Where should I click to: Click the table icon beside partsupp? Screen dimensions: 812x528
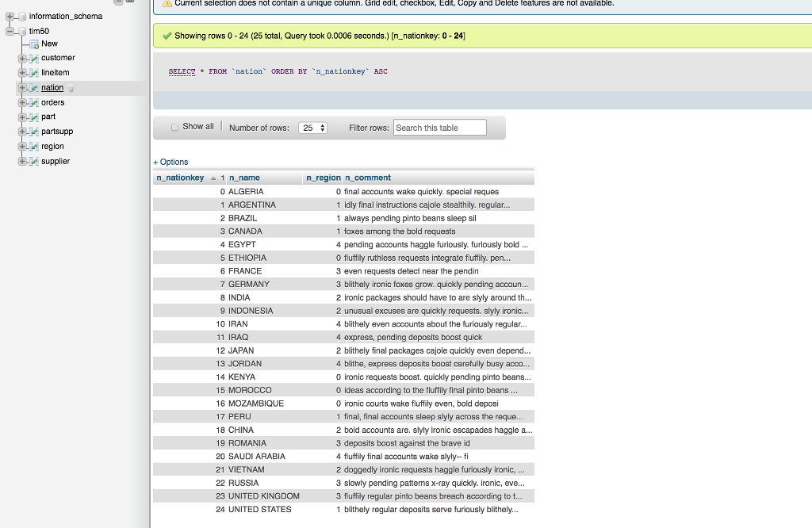[35, 131]
